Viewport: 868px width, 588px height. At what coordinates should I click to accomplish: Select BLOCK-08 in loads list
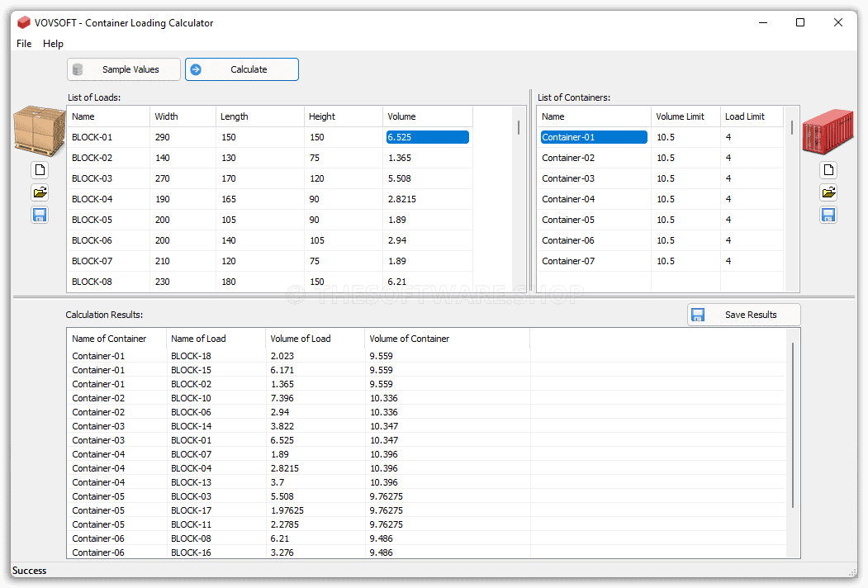click(x=92, y=282)
